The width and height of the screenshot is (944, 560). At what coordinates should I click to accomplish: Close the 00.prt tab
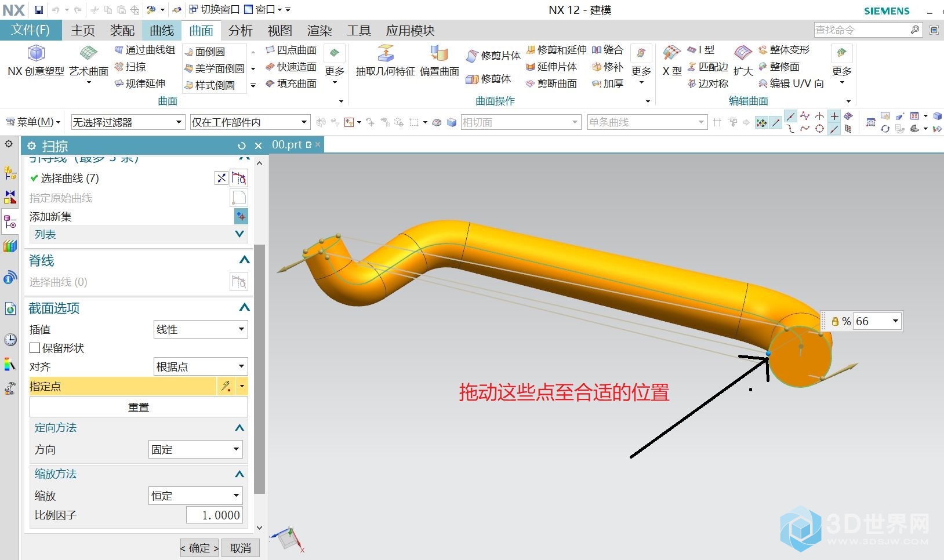coord(318,144)
